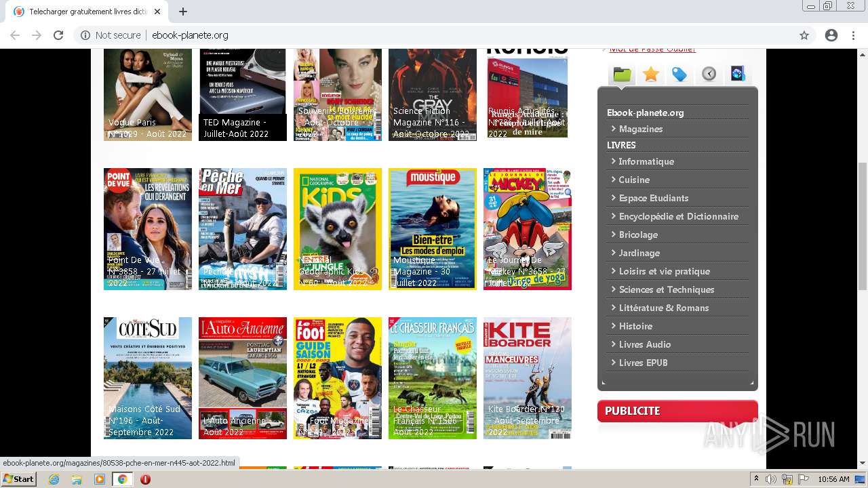This screenshot has width=868, height=488.
Task: Open the file explorer taskbar icon
Action: coord(77,479)
